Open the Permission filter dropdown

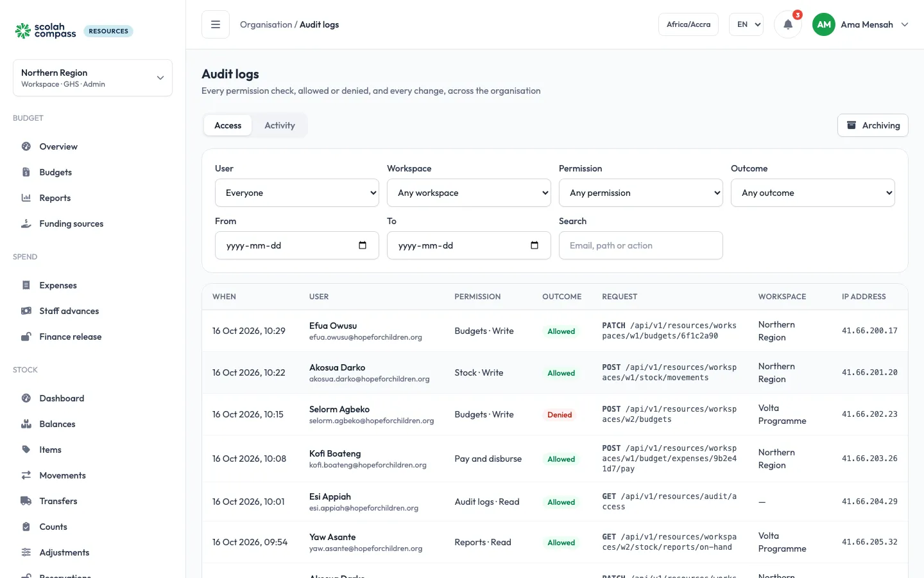(641, 193)
